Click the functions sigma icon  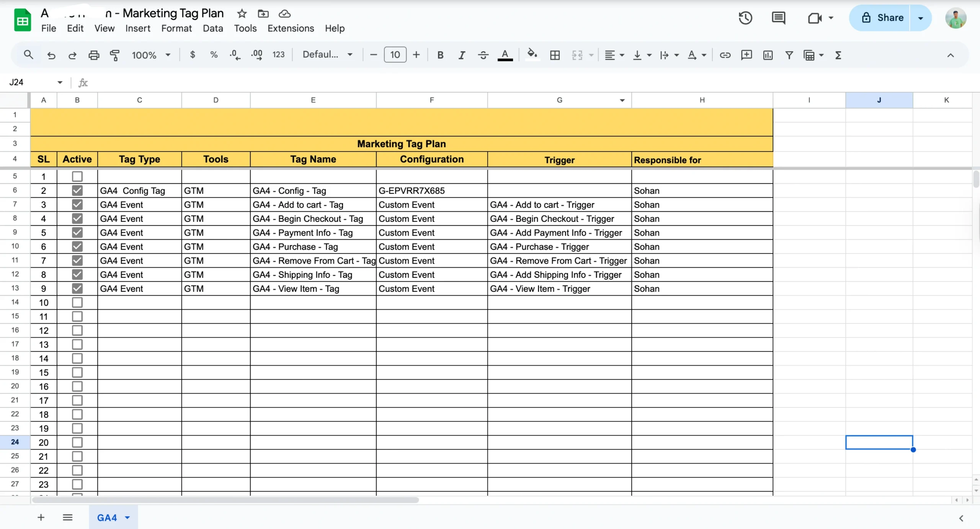click(838, 55)
